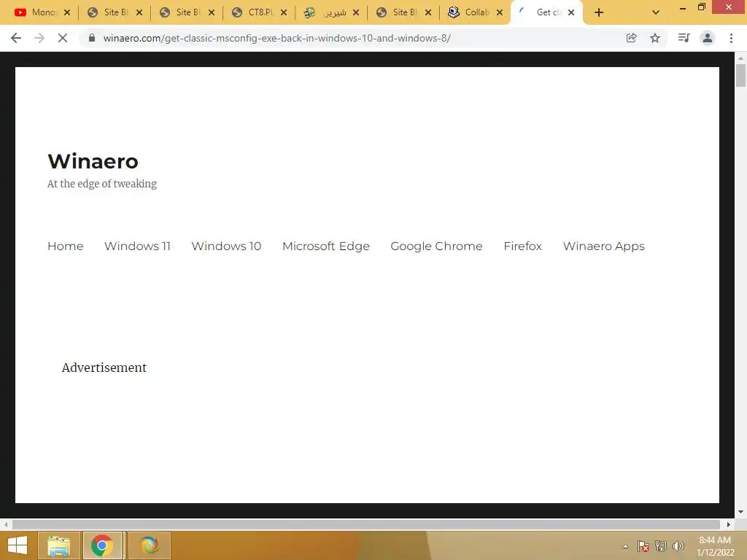Open the Winaero Apps section
The width and height of the screenshot is (747, 560).
point(603,246)
